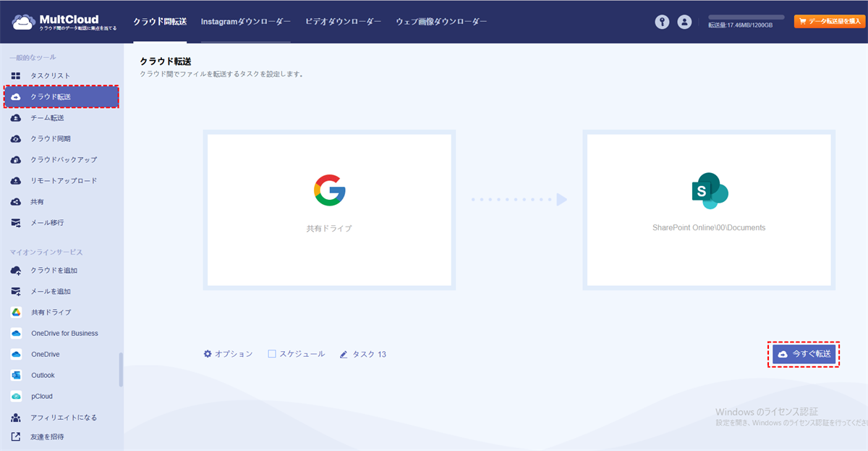Click メール移行 in the sidebar
The height and width of the screenshot is (451, 868).
tap(47, 223)
